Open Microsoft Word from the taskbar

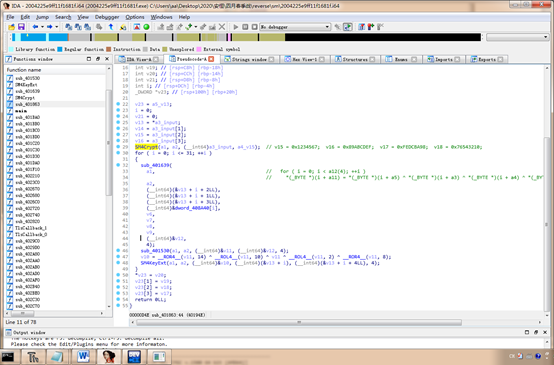tap(83, 357)
